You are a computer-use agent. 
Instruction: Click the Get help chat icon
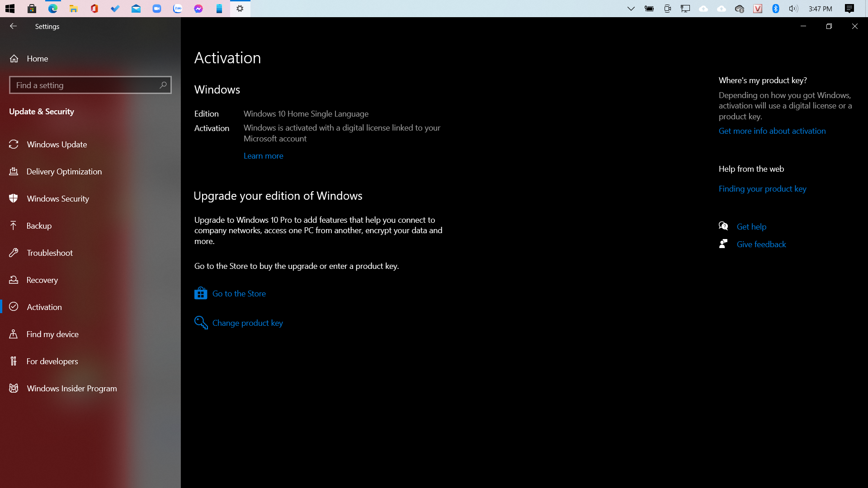pos(723,226)
